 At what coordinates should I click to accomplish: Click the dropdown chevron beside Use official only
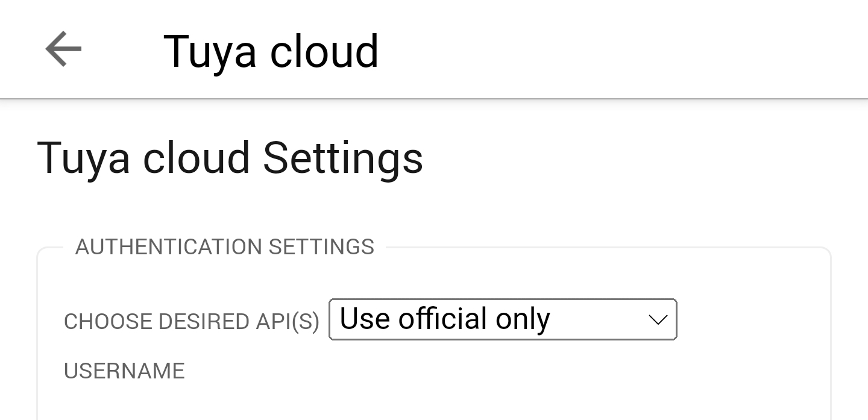point(657,319)
